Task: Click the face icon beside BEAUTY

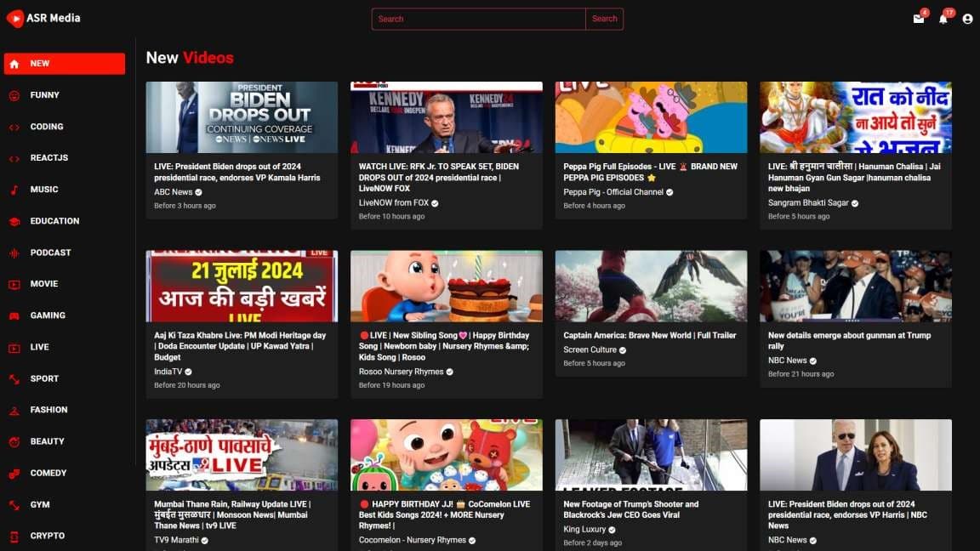Action: pyautogui.click(x=14, y=441)
